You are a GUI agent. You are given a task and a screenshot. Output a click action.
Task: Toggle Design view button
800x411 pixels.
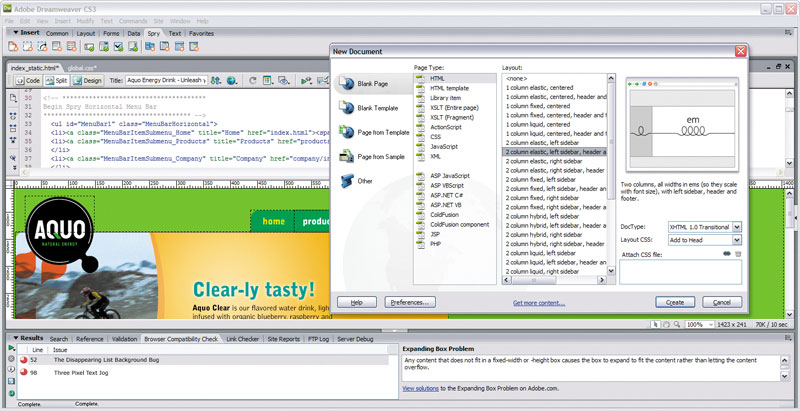point(88,80)
